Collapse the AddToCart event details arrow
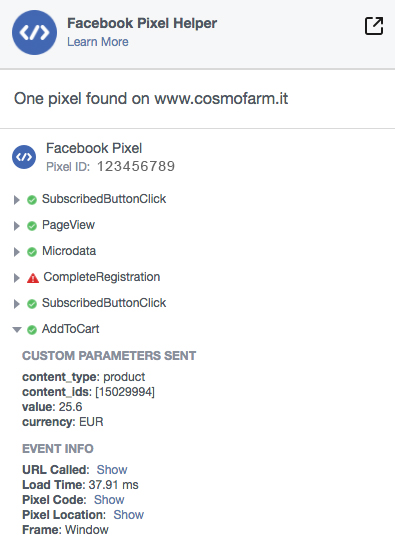This screenshot has height=543, width=395. click(17, 330)
